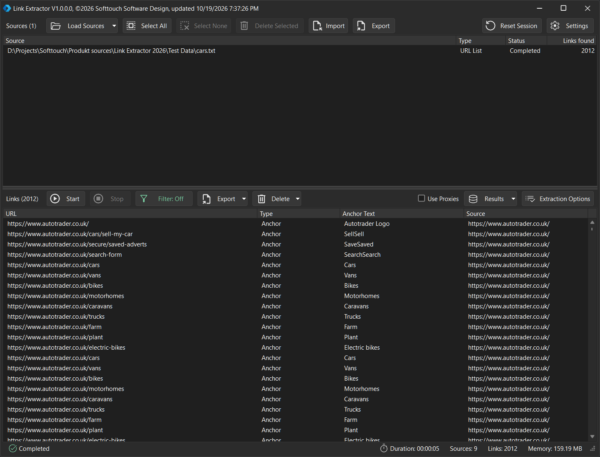Click the Reset Session button label
The image size is (600, 457).
(x=518, y=26)
